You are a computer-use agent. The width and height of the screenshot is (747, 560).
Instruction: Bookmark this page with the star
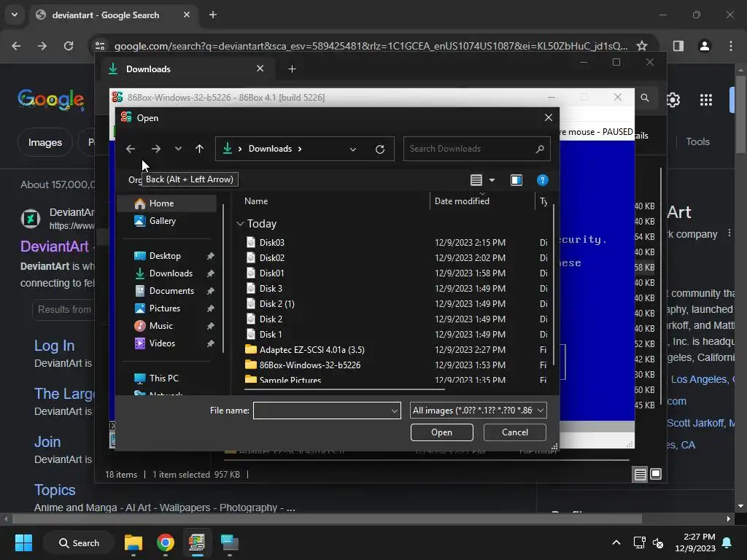coord(642,46)
